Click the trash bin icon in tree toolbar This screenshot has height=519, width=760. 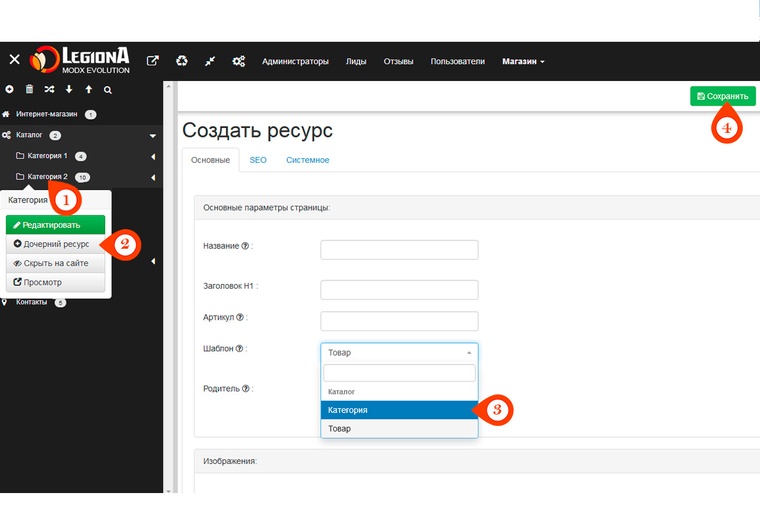pos(29,90)
